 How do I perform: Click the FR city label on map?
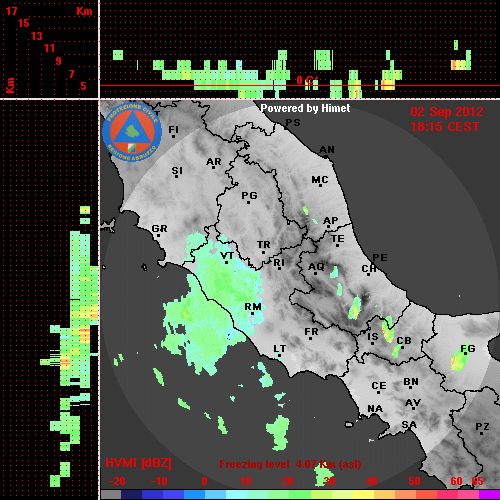click(311, 332)
